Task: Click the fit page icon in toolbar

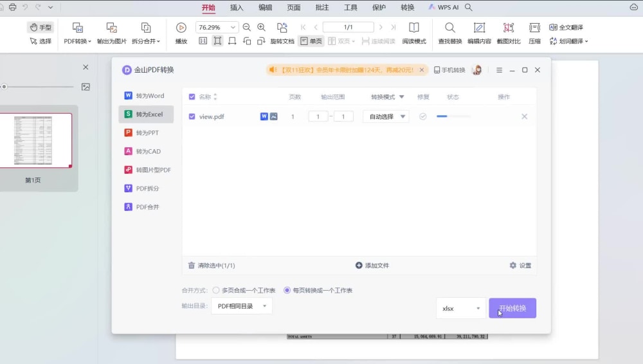Action: point(217,41)
